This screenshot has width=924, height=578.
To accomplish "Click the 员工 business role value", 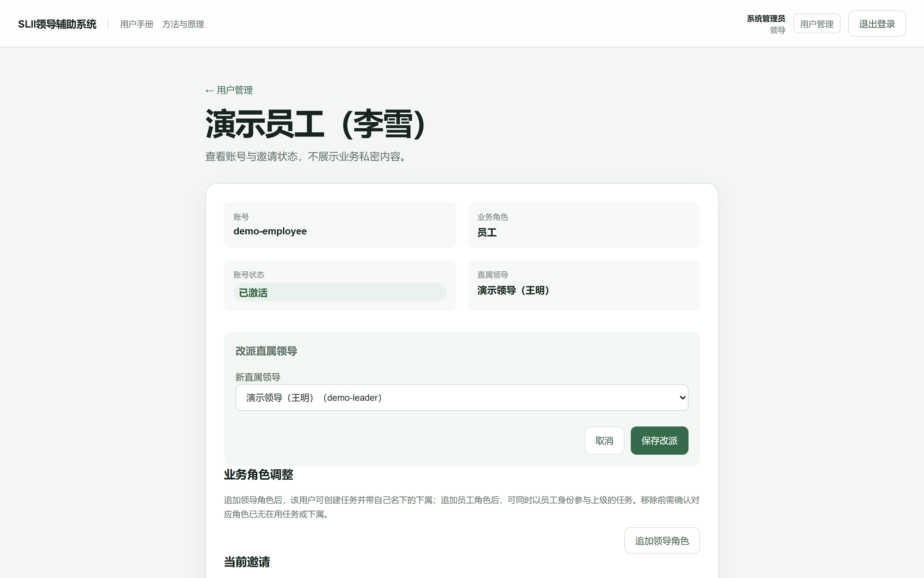I will pyautogui.click(x=487, y=232).
